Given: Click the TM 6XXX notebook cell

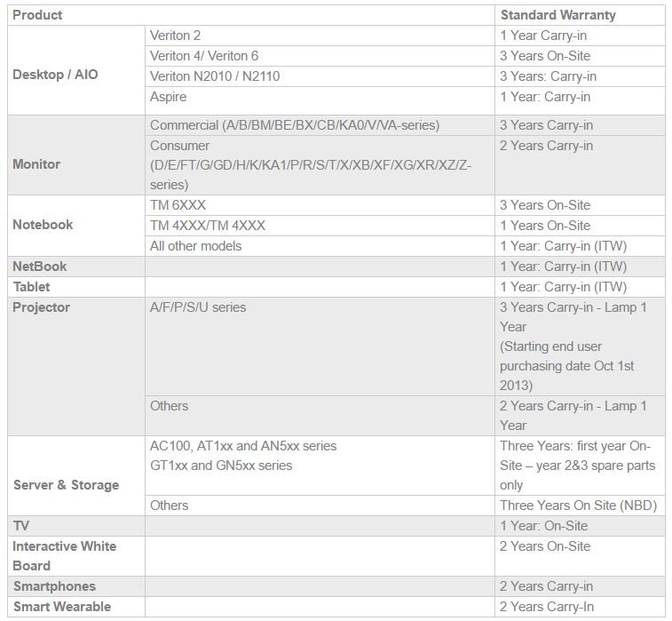Looking at the screenshot, I should (x=178, y=205).
